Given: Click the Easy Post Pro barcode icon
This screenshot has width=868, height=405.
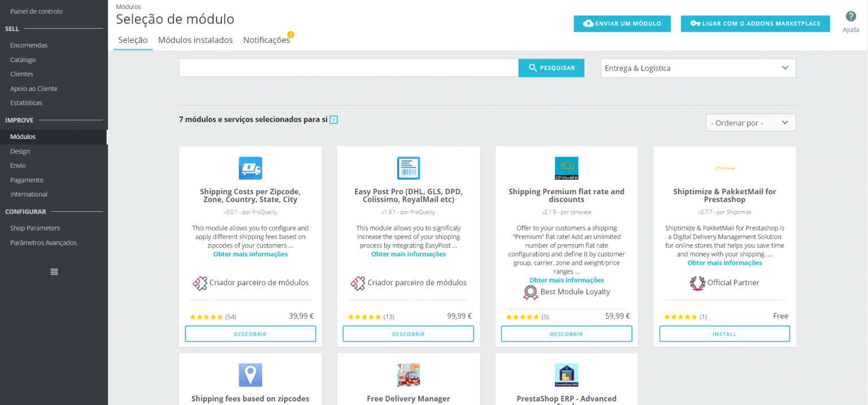Looking at the screenshot, I should point(409,168).
